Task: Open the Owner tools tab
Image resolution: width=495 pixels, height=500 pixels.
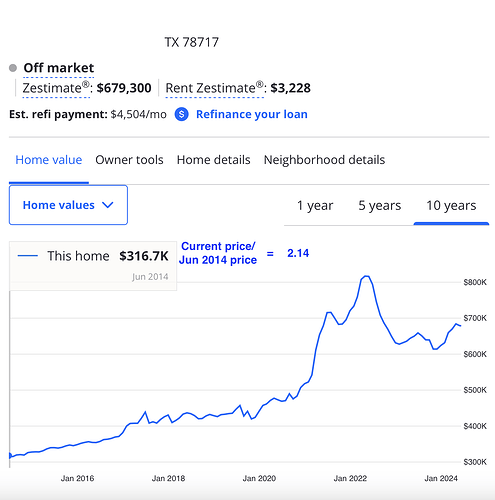Action: 129,160
